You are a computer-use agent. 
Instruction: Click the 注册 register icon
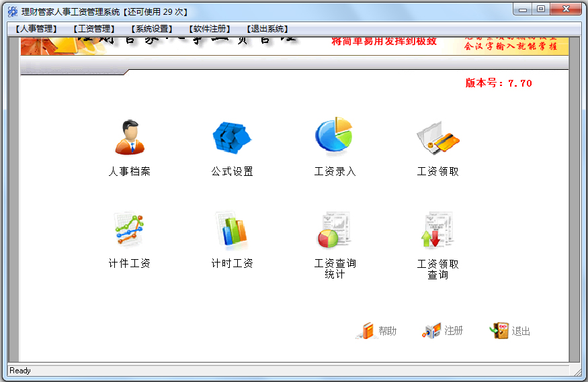pos(431,331)
